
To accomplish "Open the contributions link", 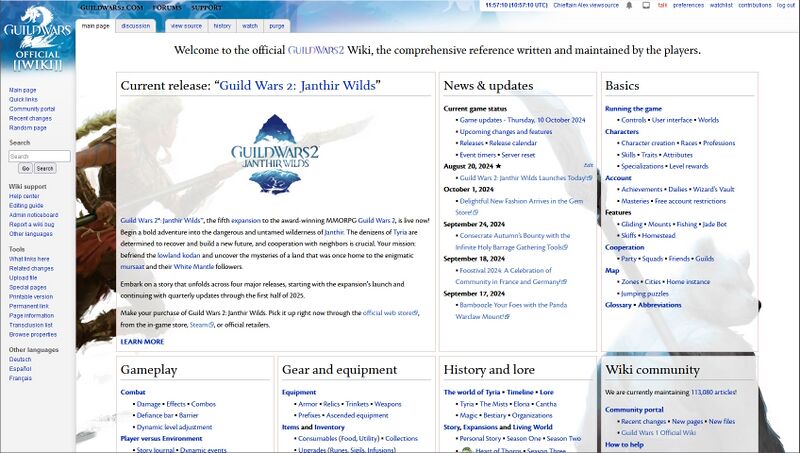I will click(755, 5).
